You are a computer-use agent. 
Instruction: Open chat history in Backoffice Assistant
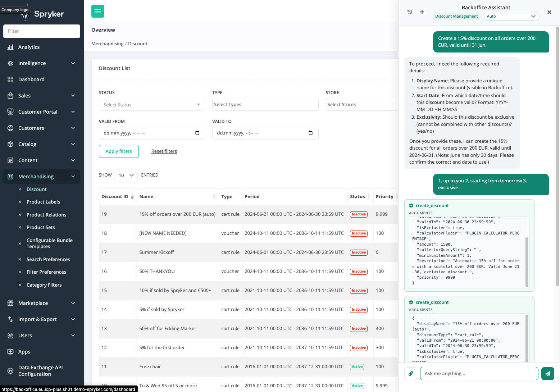[x=410, y=12]
